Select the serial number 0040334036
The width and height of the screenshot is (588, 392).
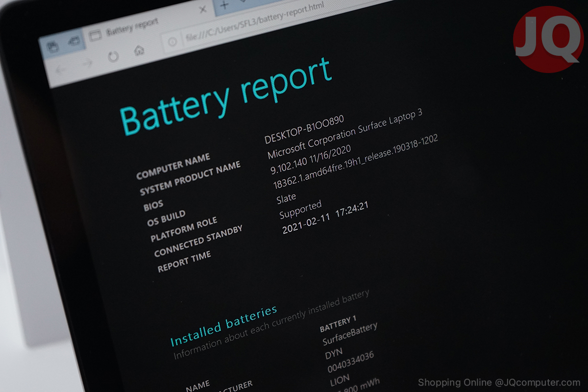350,363
